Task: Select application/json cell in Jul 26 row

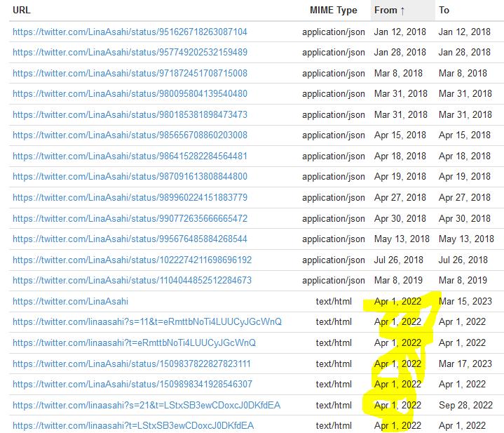Action: click(x=334, y=260)
